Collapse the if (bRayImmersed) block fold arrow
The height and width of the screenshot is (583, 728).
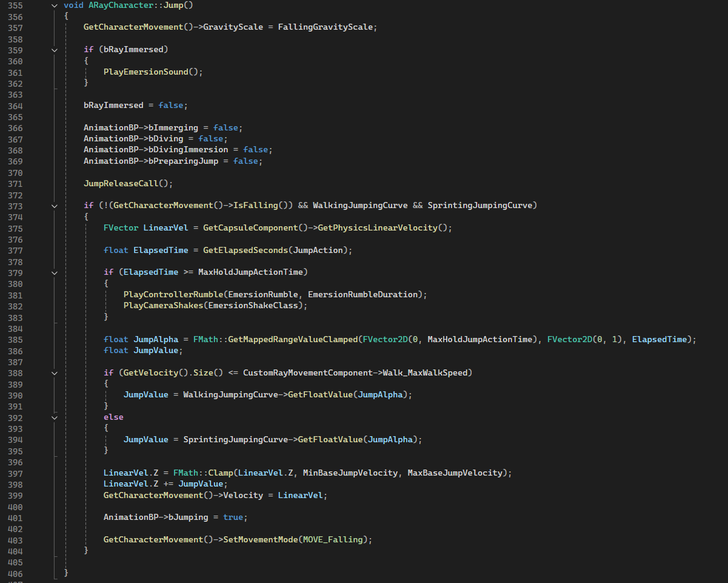pos(55,50)
